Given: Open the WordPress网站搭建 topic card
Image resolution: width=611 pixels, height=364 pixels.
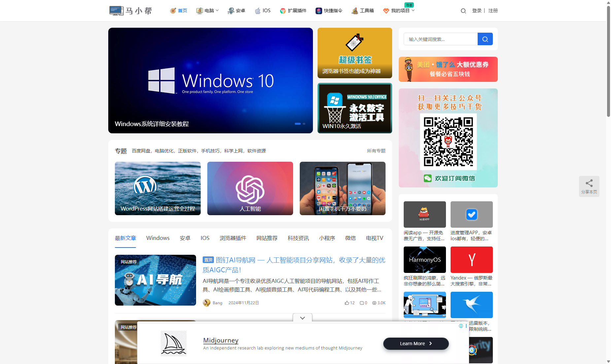Looking at the screenshot, I should click(158, 188).
